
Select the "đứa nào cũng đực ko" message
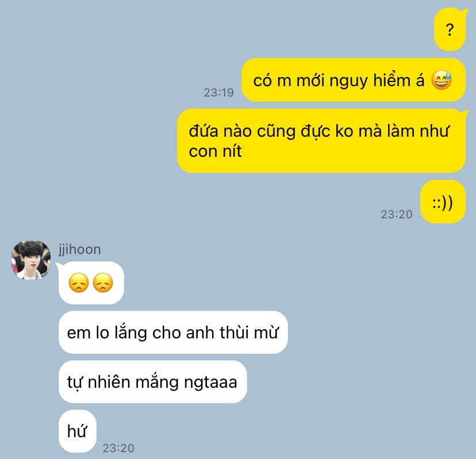321,141
